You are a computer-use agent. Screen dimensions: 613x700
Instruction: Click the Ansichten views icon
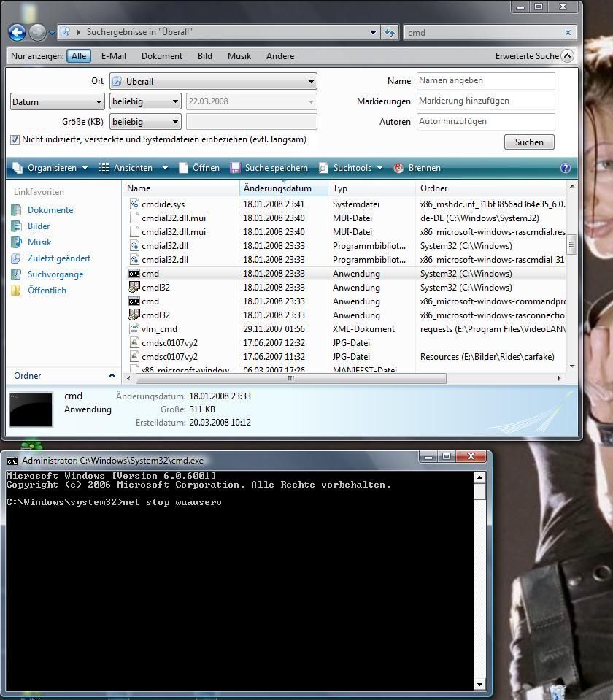(x=104, y=168)
